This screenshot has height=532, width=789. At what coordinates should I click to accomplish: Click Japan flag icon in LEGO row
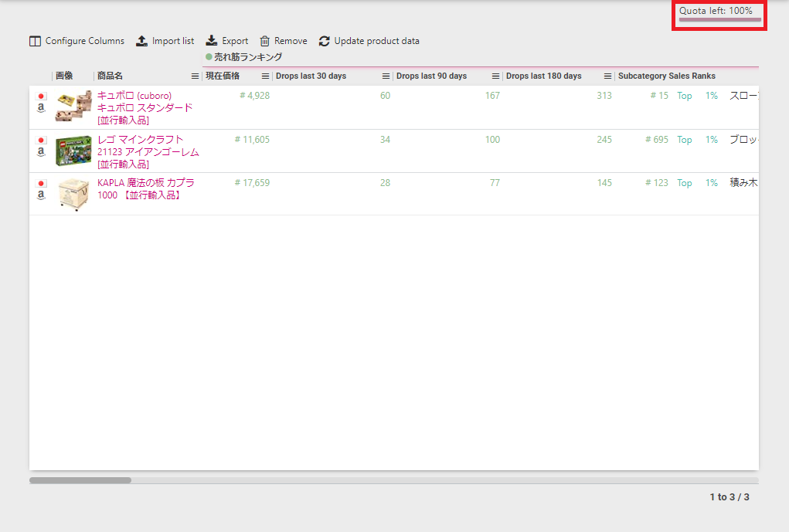tap(41, 141)
